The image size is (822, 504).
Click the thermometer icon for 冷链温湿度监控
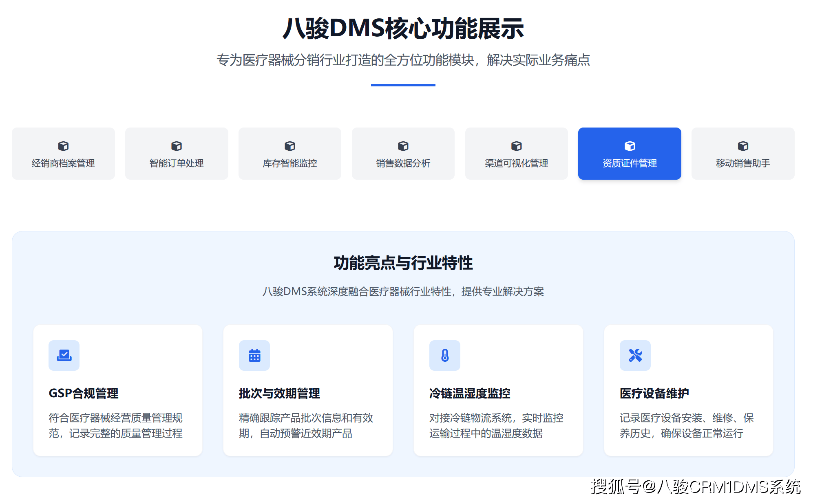click(x=445, y=355)
